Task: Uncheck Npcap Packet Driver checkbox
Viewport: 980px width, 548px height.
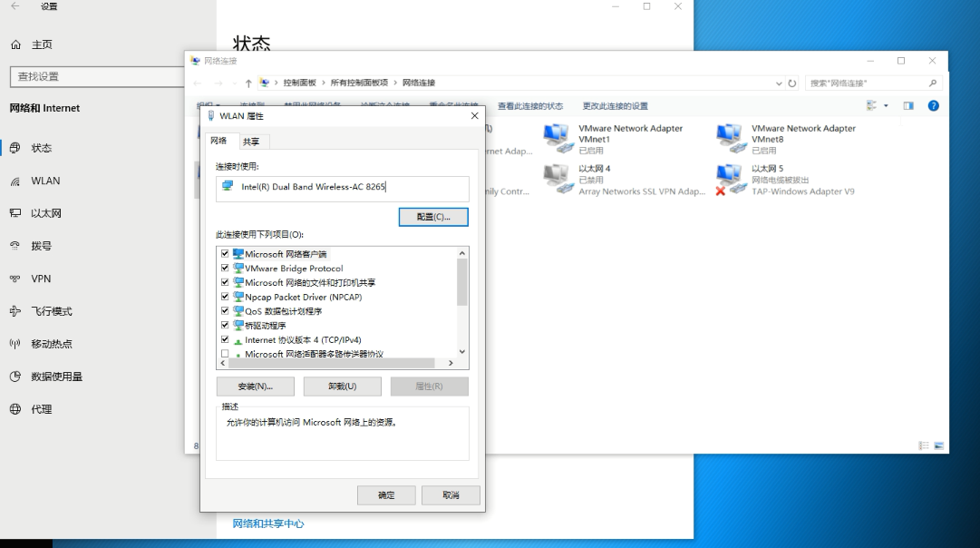Action: click(225, 297)
